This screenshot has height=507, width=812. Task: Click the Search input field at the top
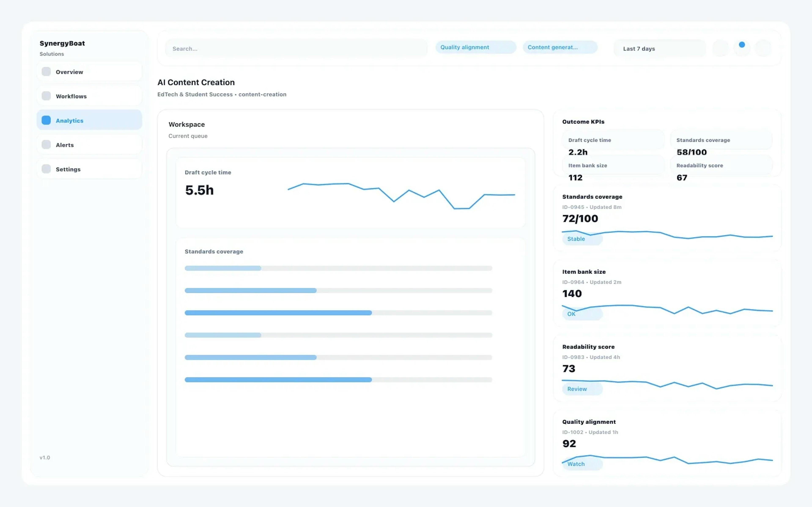coord(295,48)
